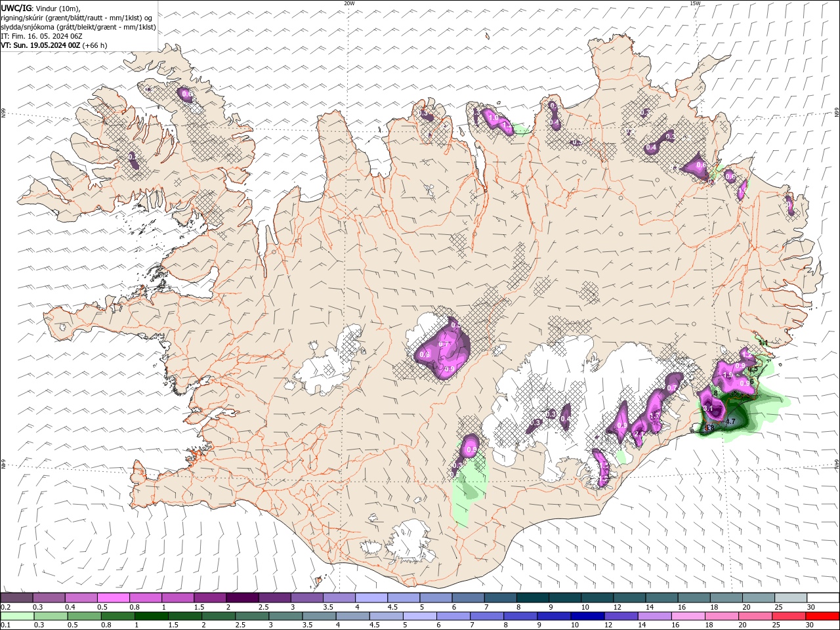
Task: Select the pink upper legend swatch between 0.5 and 0.8
Action: 114,598
